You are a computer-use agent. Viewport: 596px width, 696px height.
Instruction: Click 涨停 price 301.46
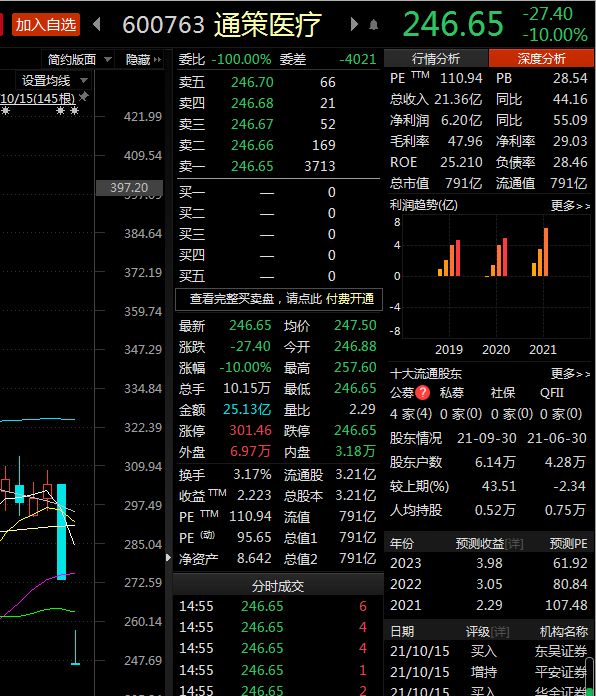point(250,430)
